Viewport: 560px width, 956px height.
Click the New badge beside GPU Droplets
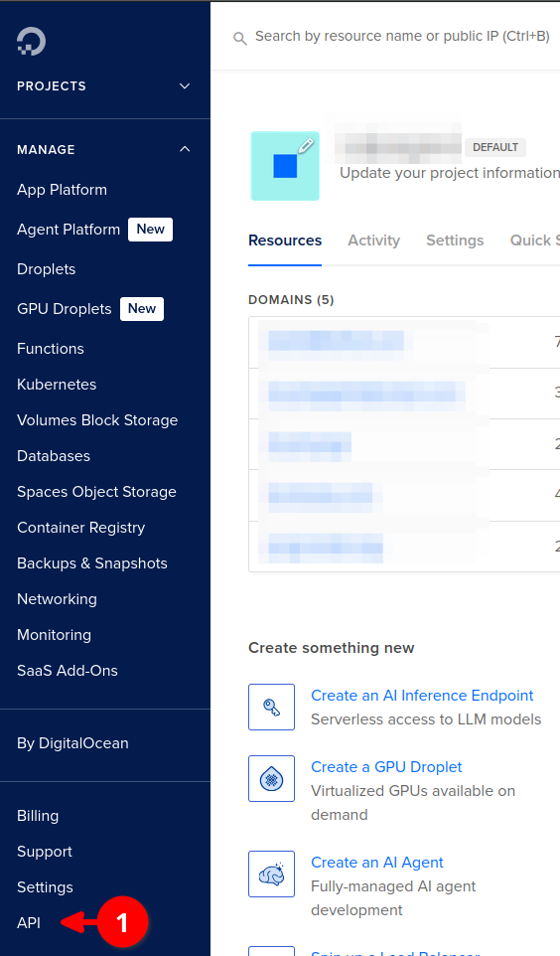141,308
